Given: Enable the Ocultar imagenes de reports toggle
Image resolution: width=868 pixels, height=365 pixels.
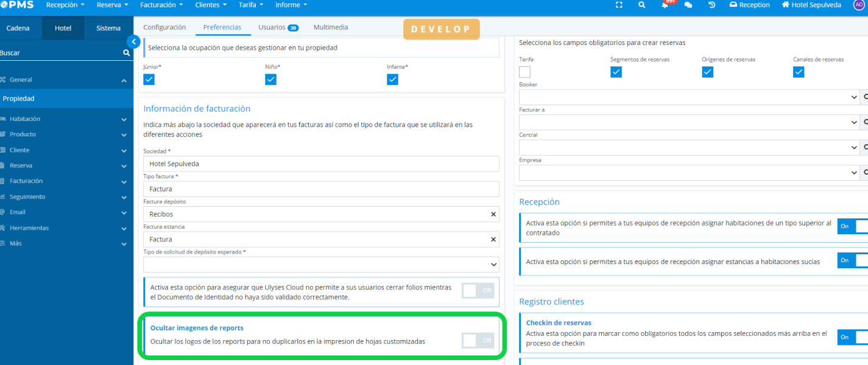Looking at the screenshot, I should [x=478, y=341].
